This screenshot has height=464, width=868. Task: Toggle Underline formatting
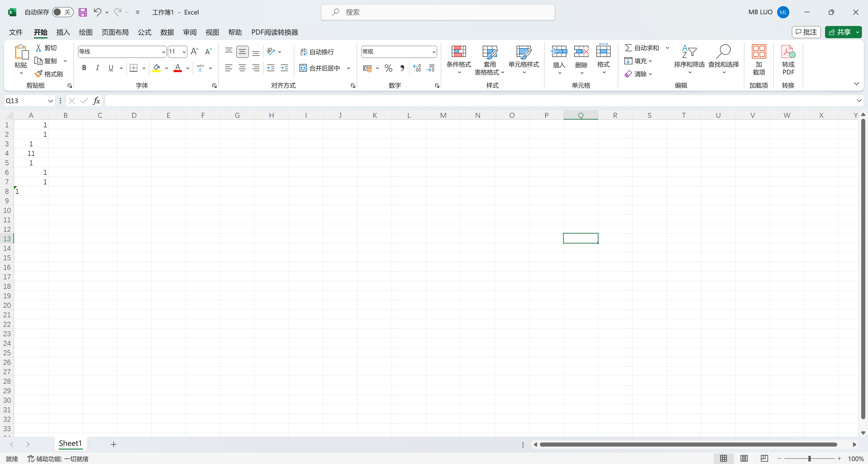pos(111,68)
